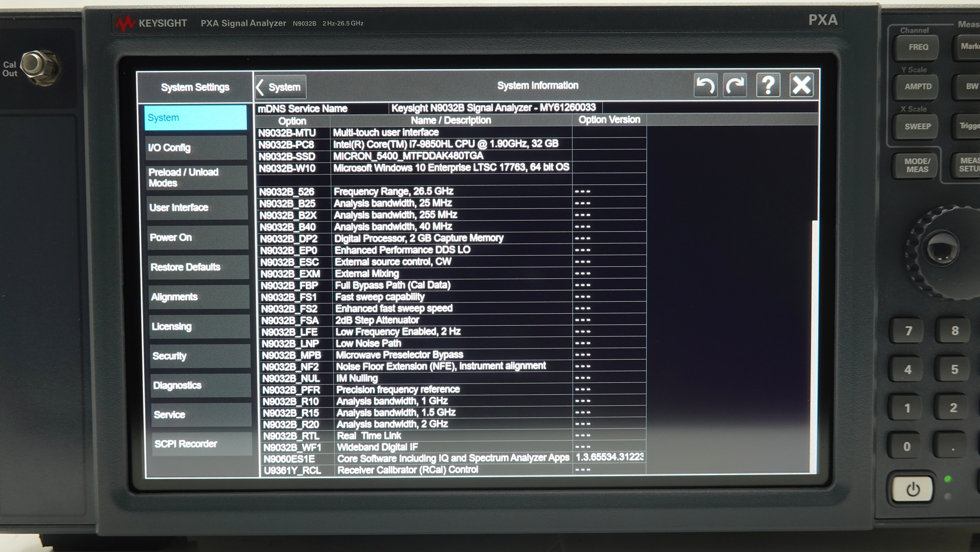Select the N9032B_PFR frequency reference row
The height and width of the screenshot is (552, 980).
click(454, 390)
